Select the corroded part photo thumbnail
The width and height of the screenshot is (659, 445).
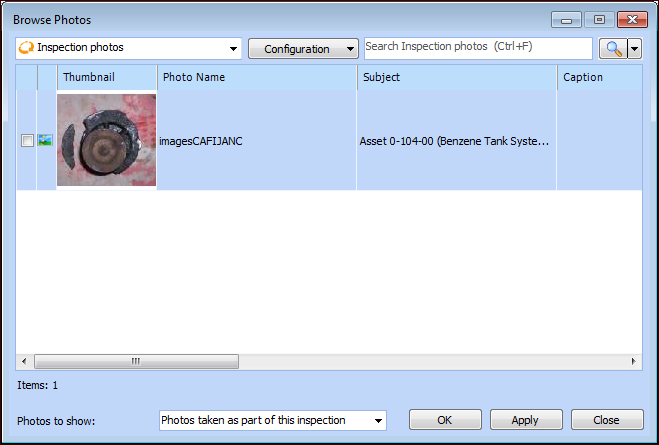click(x=106, y=140)
